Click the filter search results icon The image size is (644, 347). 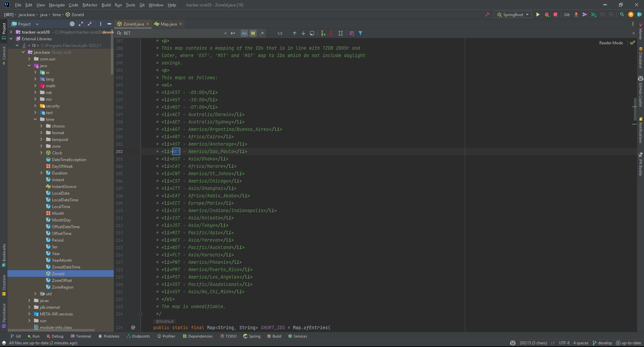click(x=360, y=33)
